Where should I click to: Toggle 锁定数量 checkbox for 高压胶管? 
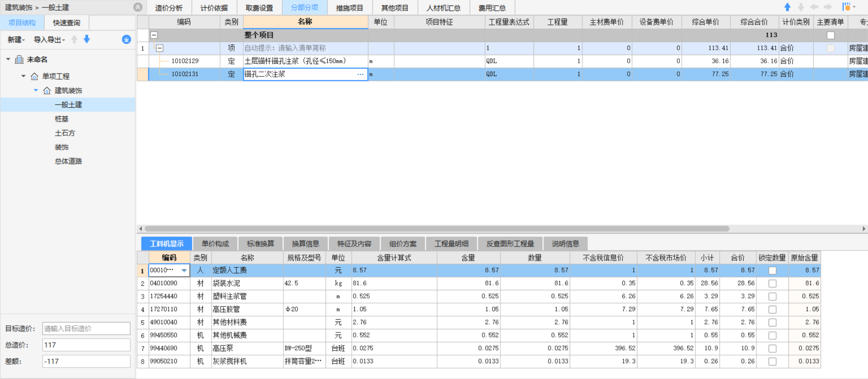pyautogui.click(x=773, y=310)
